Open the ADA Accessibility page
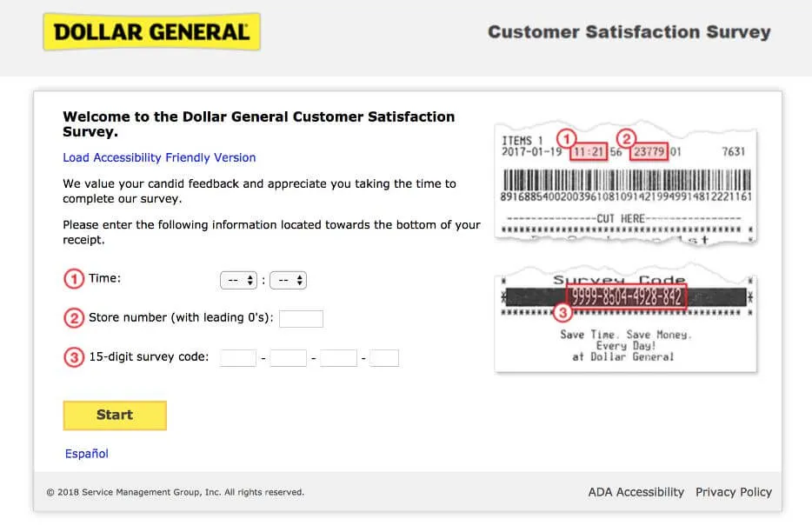Viewport: 812px width, 532px height. 636,491
